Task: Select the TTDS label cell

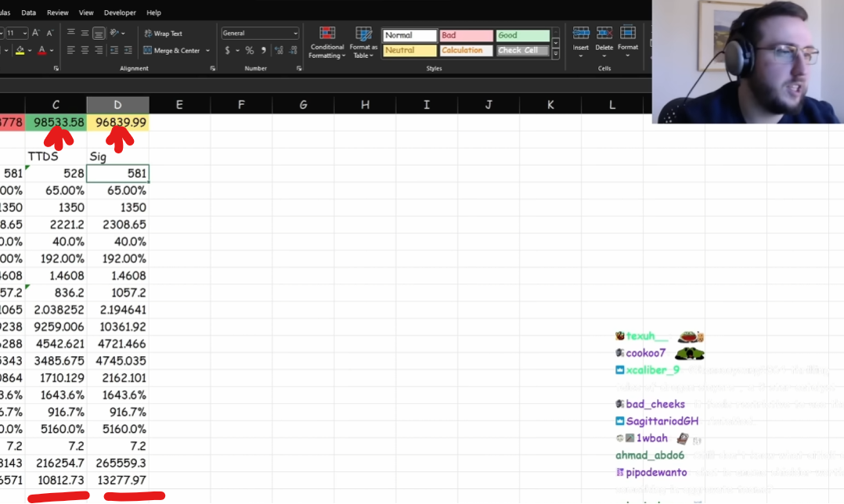Action: [56, 157]
